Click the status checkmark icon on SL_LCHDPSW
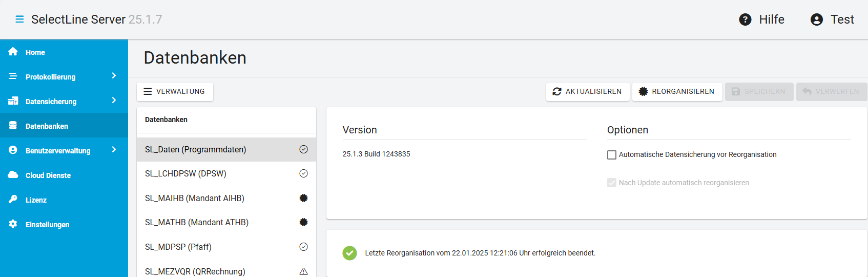868x277 pixels. pyautogui.click(x=303, y=173)
